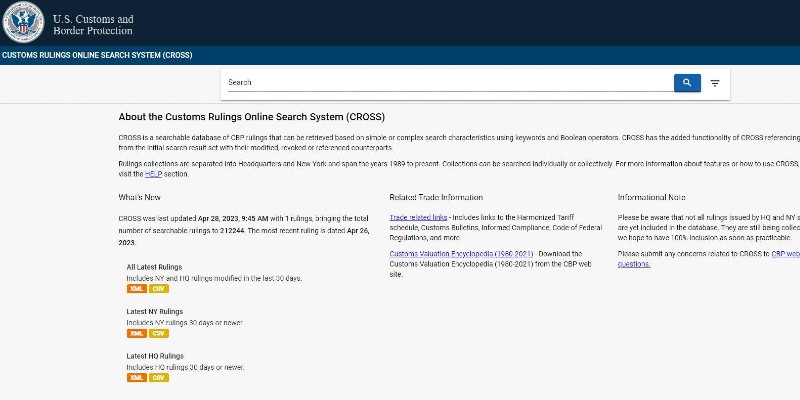Select the What's New heading

[x=139, y=197]
